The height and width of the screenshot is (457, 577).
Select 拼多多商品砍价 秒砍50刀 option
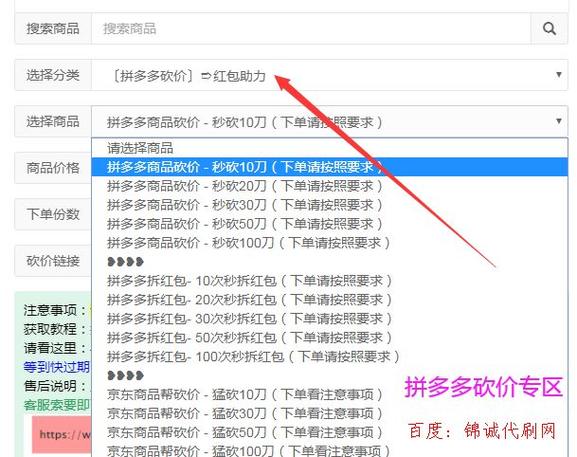coord(329,224)
